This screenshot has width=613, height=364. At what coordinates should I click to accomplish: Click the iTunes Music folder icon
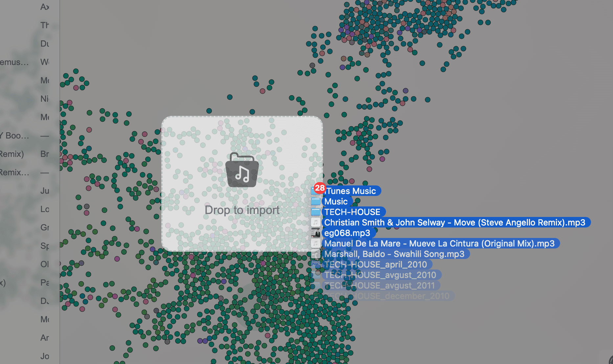point(316,191)
